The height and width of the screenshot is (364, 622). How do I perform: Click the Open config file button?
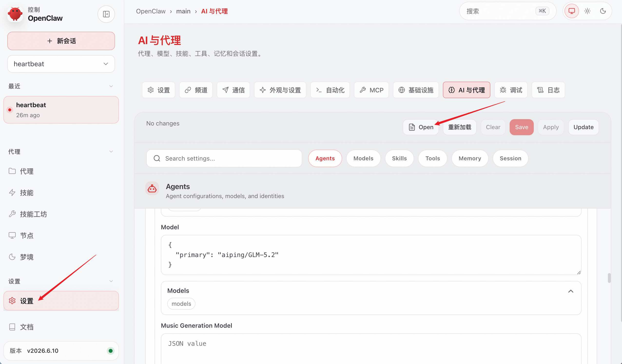point(421,127)
